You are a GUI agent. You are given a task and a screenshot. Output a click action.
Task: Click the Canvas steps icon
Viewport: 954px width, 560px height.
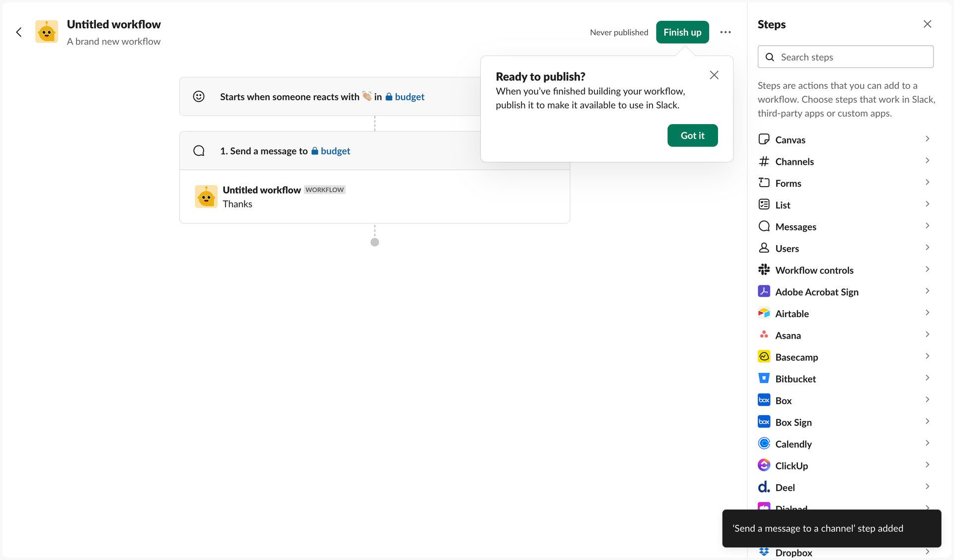tap(764, 140)
